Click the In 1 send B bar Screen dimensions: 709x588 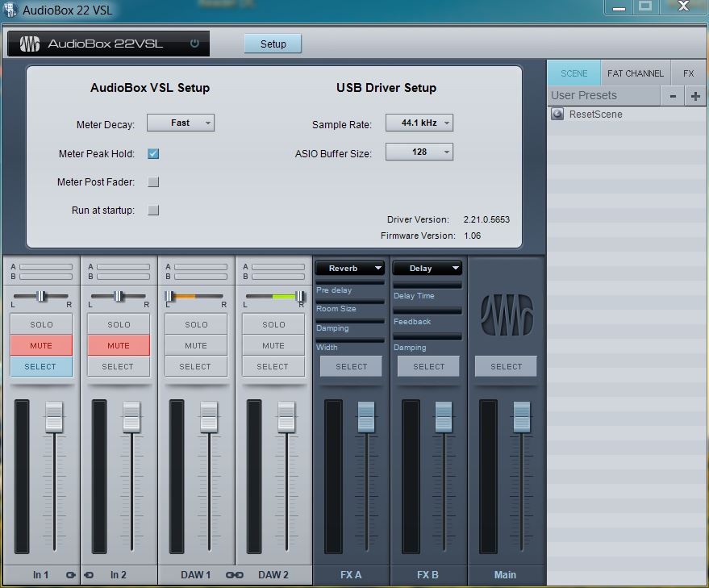click(46, 277)
